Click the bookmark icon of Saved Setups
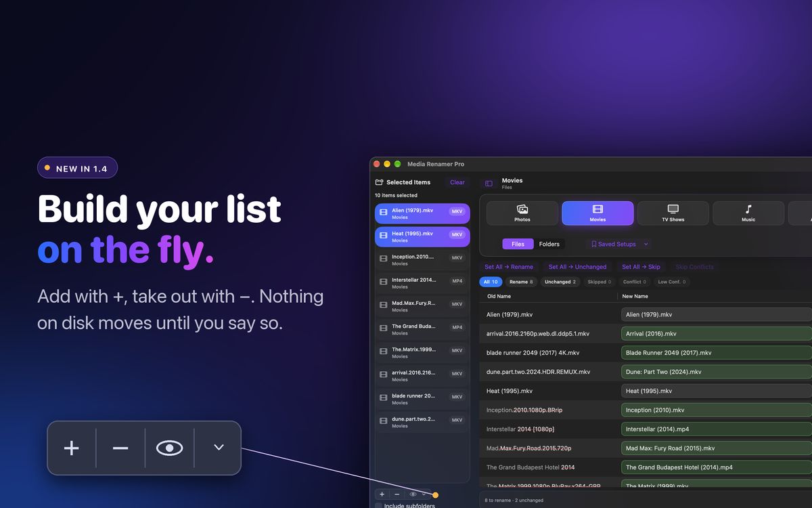This screenshot has width=812, height=508. tap(594, 244)
